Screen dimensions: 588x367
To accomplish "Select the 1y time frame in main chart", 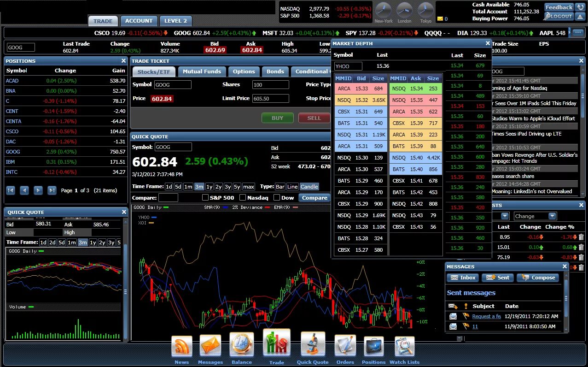I will pos(210,187).
